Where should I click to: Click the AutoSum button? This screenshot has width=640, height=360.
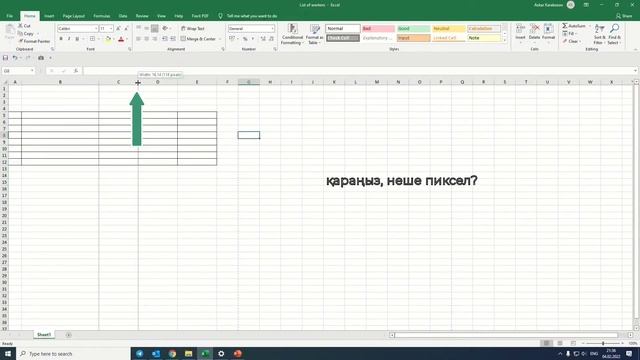tap(574, 26)
